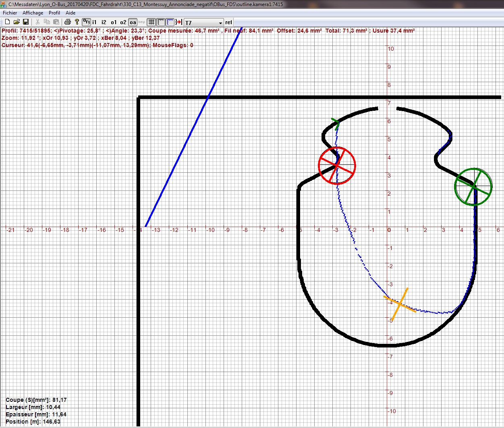Print the profile with printer icon
Viewport: 504px width, 428px height.
click(x=68, y=22)
